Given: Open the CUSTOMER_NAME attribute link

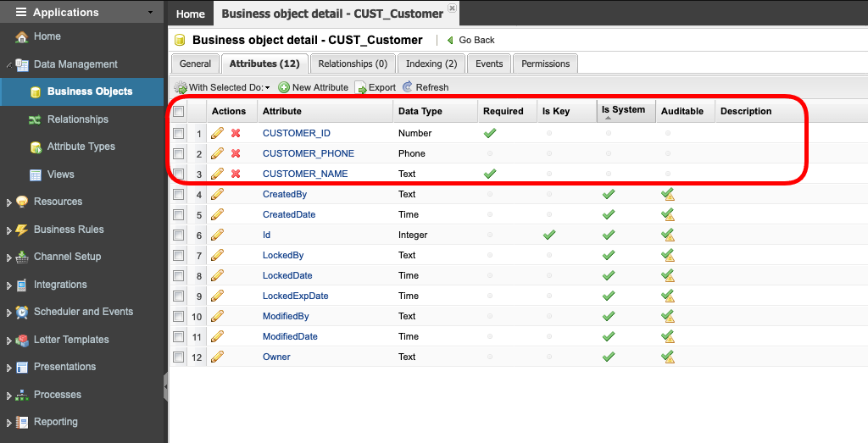Looking at the screenshot, I should [x=305, y=174].
